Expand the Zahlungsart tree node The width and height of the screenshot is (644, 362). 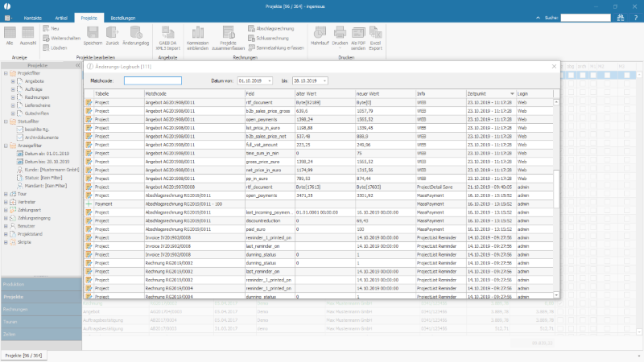(x=6, y=210)
